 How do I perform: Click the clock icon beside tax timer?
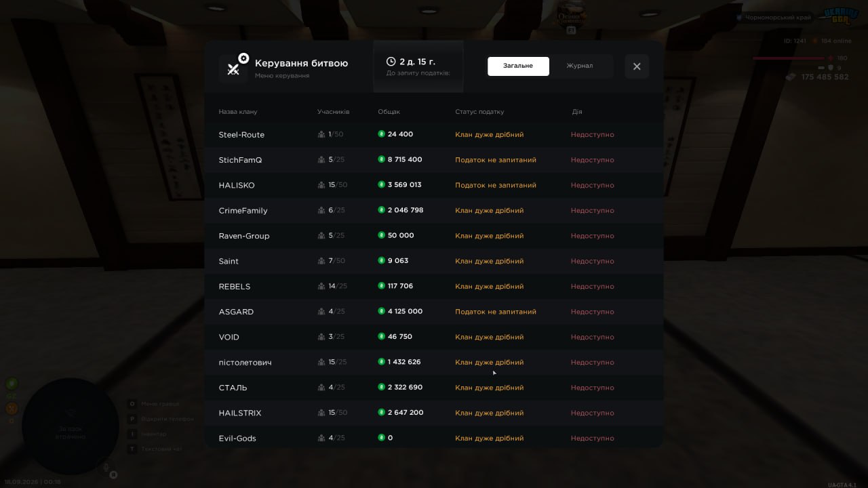391,62
